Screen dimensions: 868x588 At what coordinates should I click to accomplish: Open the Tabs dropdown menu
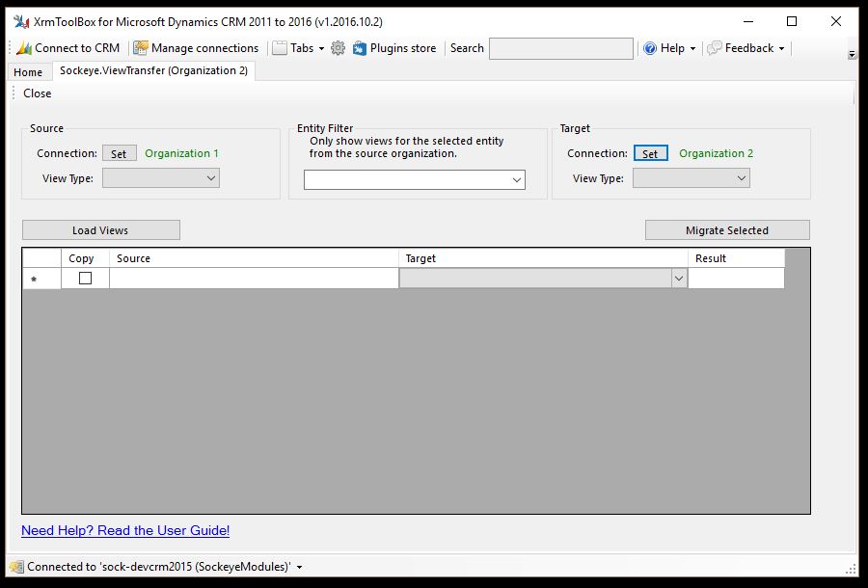[298, 48]
